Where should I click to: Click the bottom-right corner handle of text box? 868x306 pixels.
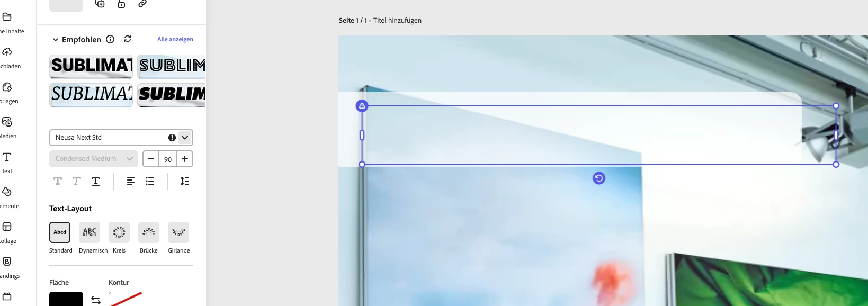coord(836,165)
